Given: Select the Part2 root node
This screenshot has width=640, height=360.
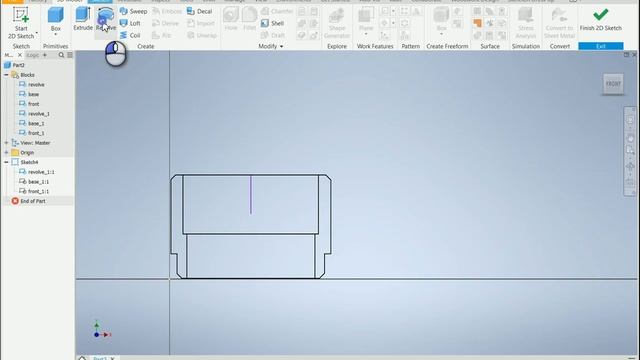Looking at the screenshot, I should click(15, 65).
